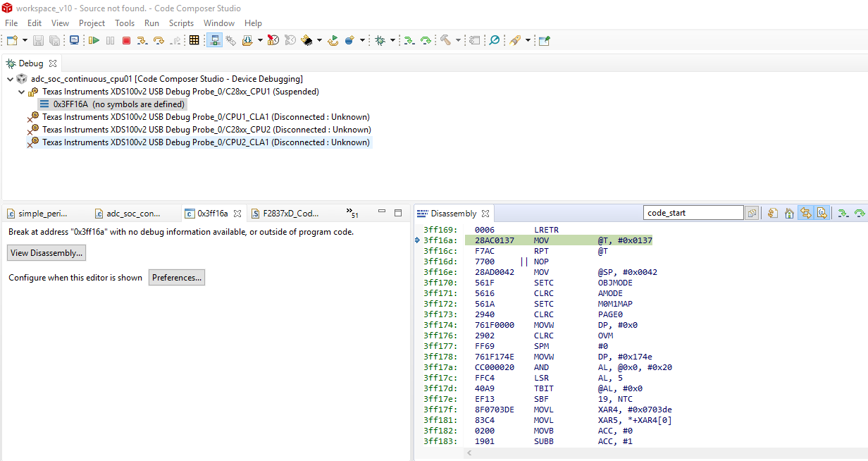Click the Home icon in Disassembly toolbar
The image size is (868, 461).
789,213
